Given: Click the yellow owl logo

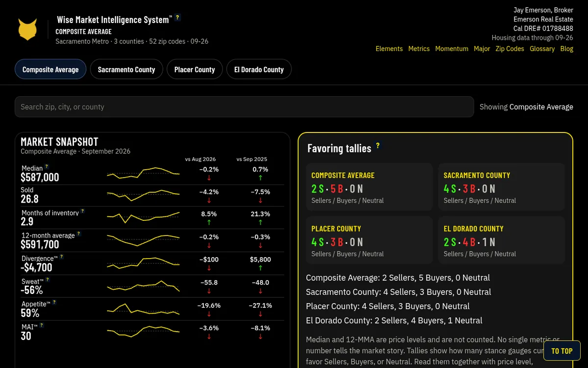Looking at the screenshot, I should 27,29.
